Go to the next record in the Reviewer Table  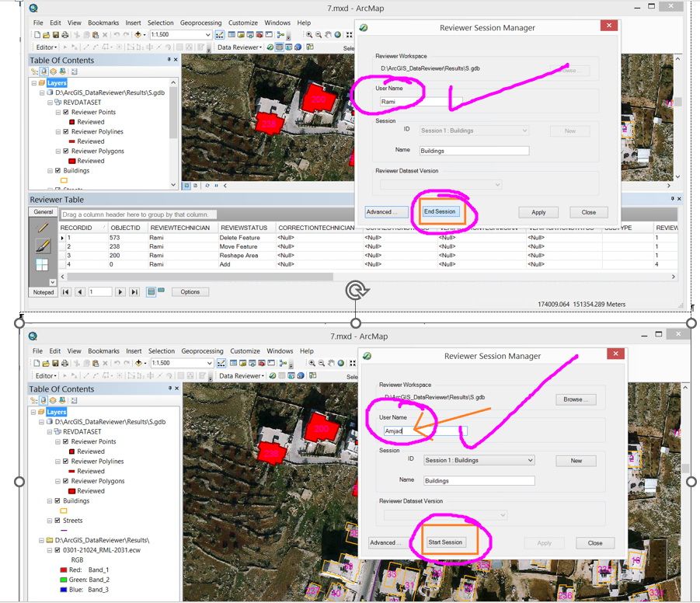pos(120,292)
